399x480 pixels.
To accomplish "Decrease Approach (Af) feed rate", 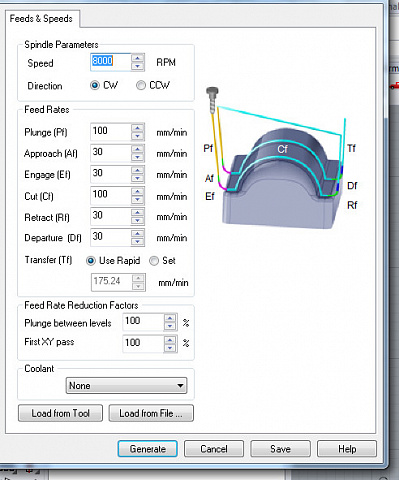I will (137, 157).
